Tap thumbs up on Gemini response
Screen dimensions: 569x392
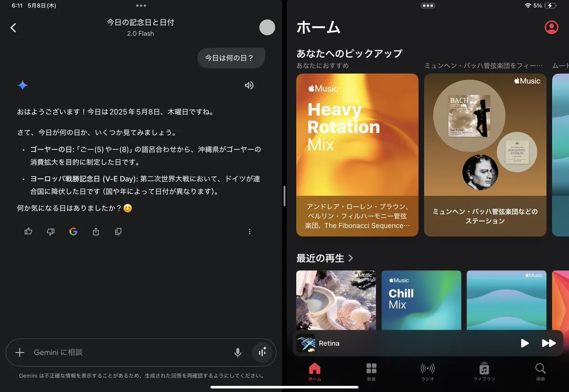coord(28,231)
